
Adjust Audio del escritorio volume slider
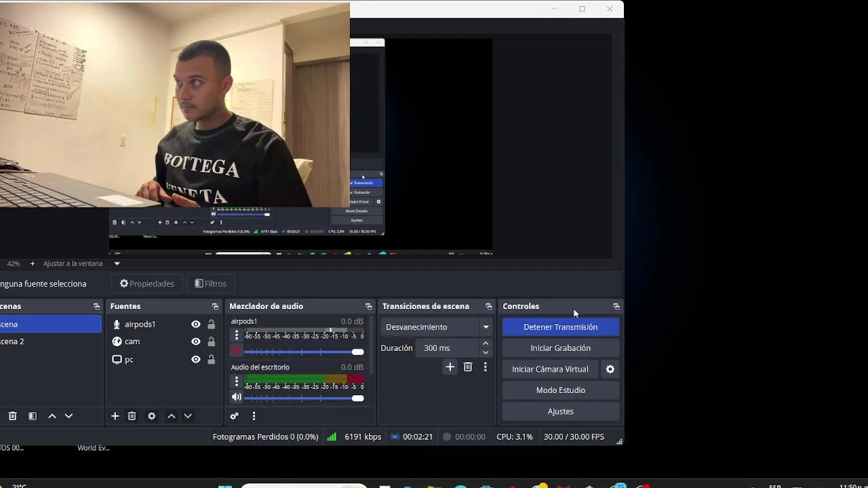click(x=304, y=398)
